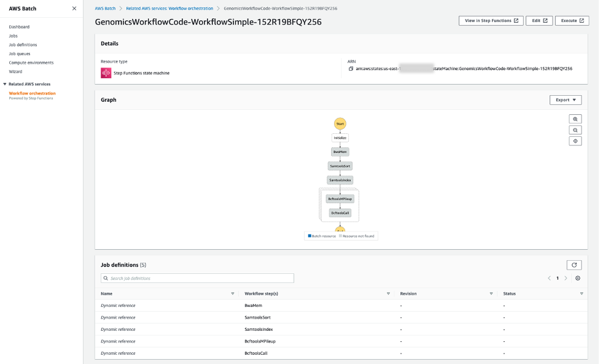Screen dimensions: 600x364
Task: Click the Execute button
Action: 572,21
